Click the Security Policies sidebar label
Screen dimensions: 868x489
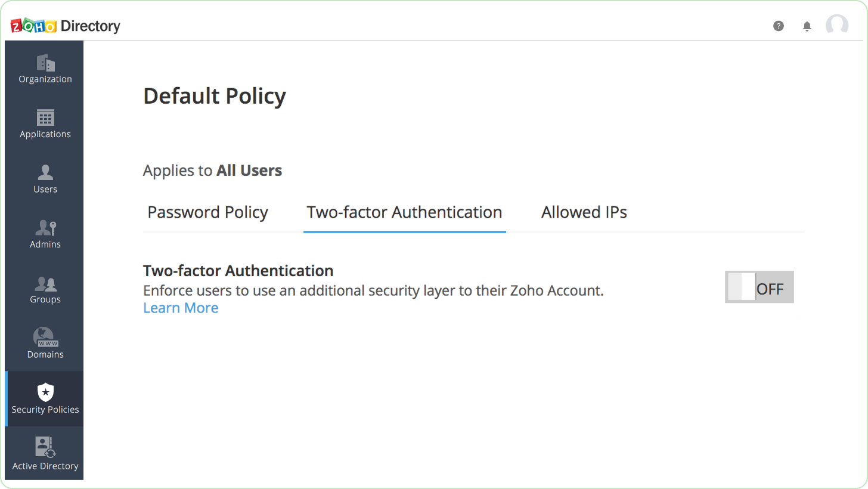(x=45, y=410)
